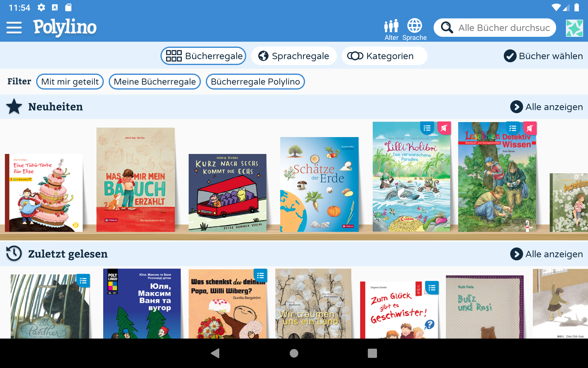
Task: Open the user profile avatar
Action: [574, 28]
